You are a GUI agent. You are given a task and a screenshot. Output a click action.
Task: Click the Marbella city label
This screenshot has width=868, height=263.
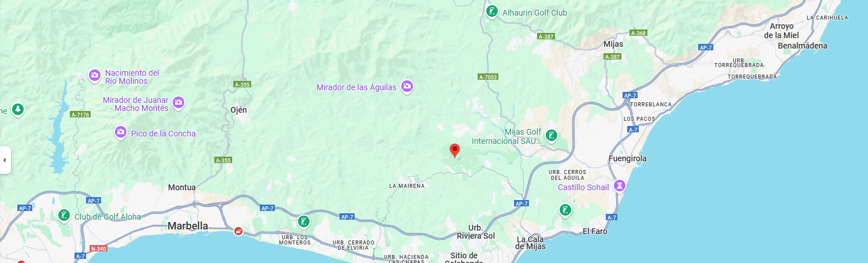click(x=188, y=226)
